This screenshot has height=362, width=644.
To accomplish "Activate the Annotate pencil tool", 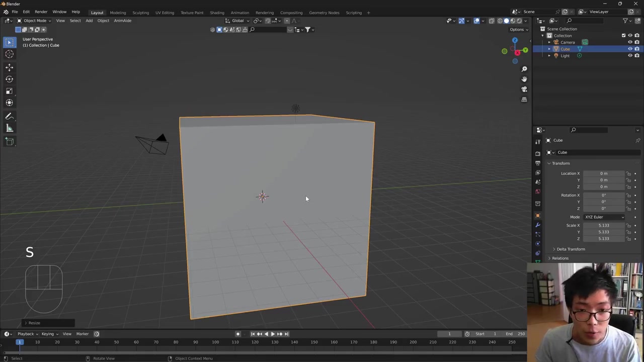I will tap(9, 116).
